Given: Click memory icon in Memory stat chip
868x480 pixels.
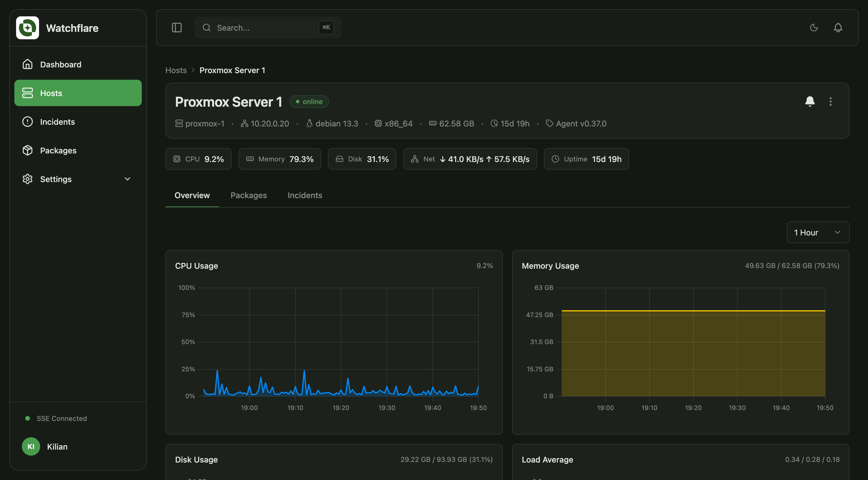Looking at the screenshot, I should click(x=250, y=159).
